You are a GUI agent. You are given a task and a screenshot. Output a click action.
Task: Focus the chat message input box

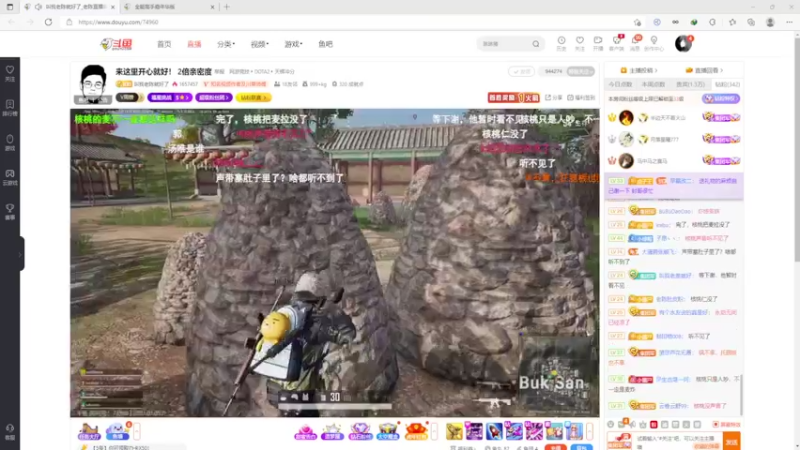pos(679,441)
